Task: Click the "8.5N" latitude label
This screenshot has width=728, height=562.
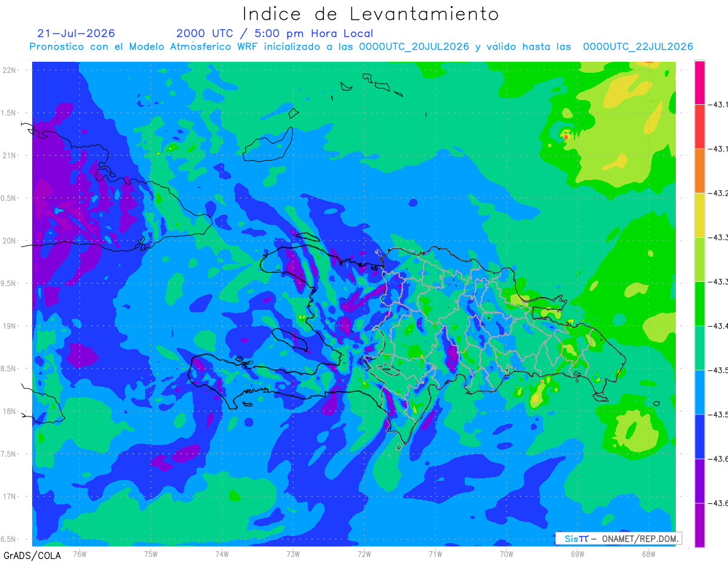Action: click(9, 369)
